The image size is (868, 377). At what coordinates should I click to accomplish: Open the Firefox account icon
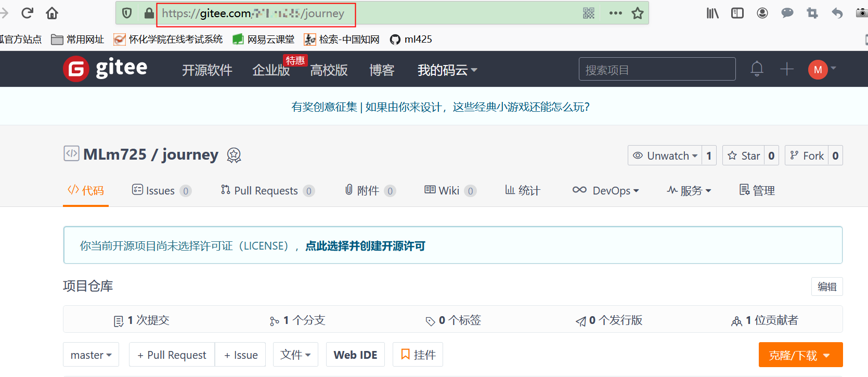point(762,13)
